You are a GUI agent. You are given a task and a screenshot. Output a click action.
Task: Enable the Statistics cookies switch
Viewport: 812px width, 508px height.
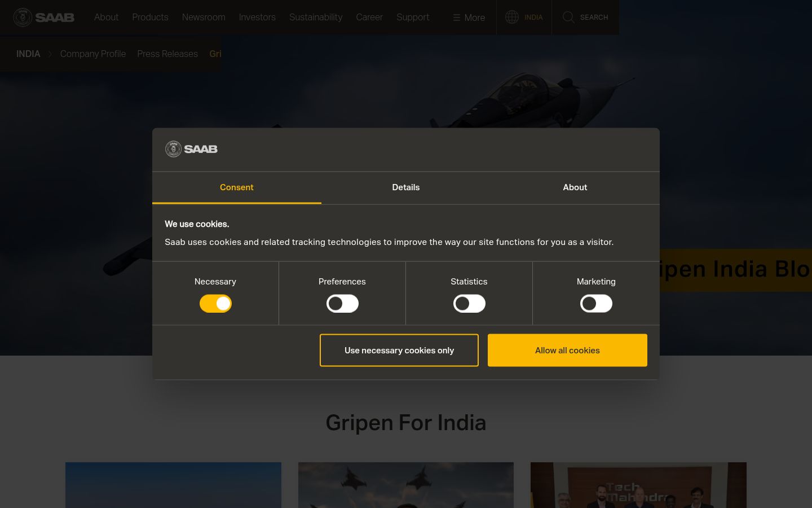click(469, 304)
